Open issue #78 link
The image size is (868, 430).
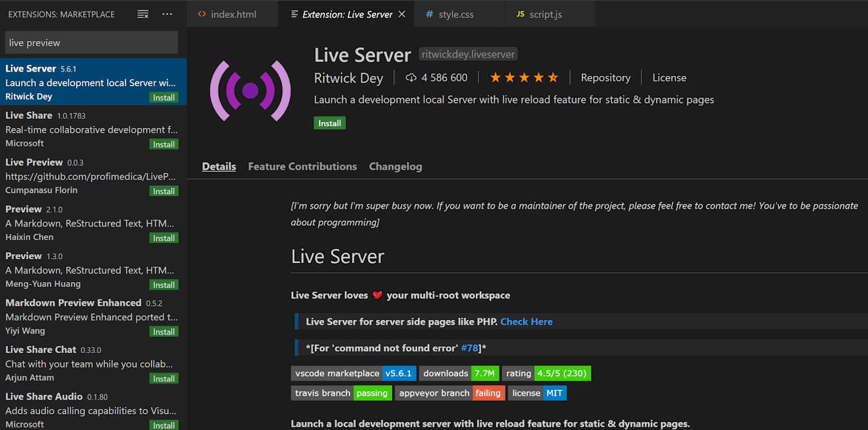469,348
